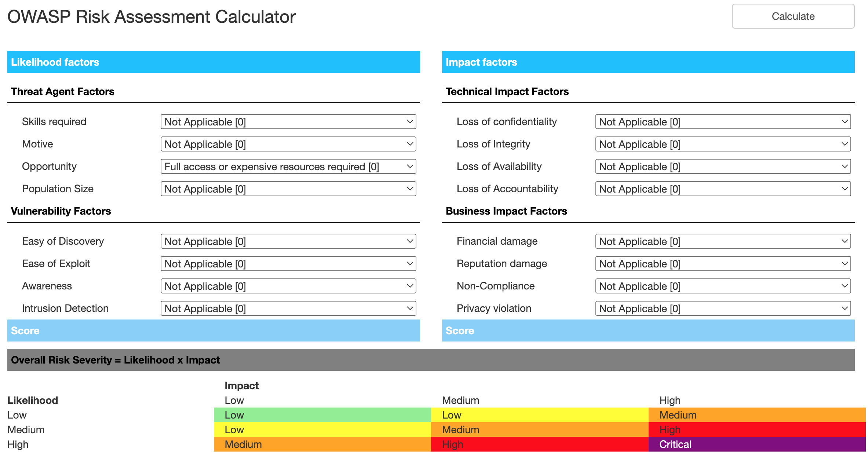This screenshot has width=868, height=460.
Task: Open the Motive dropdown
Action: pos(288,144)
